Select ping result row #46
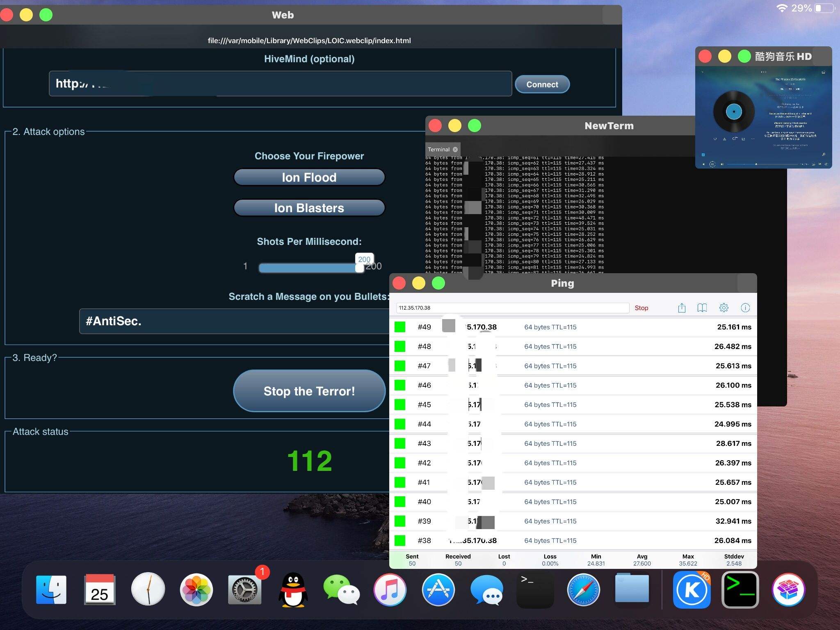The width and height of the screenshot is (840, 630). (x=573, y=385)
